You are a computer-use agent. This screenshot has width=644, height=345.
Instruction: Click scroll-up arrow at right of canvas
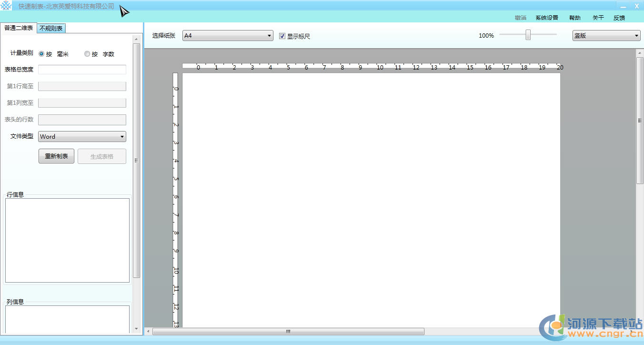coord(640,53)
